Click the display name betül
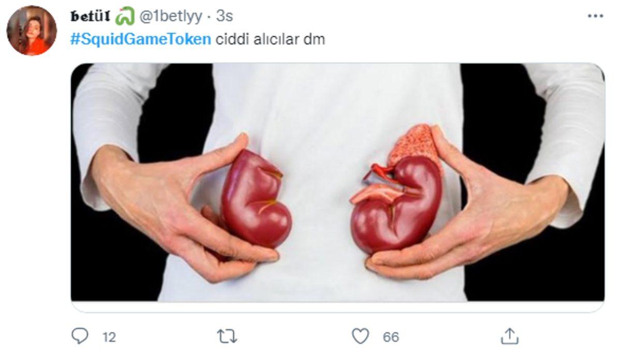Viewport: 621px width, 364px height. tap(91, 17)
